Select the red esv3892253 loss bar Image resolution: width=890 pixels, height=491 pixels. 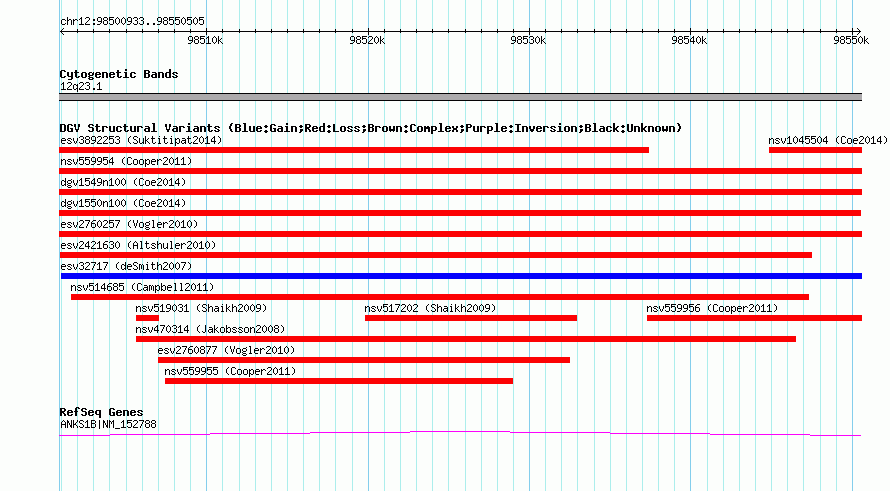354,150
